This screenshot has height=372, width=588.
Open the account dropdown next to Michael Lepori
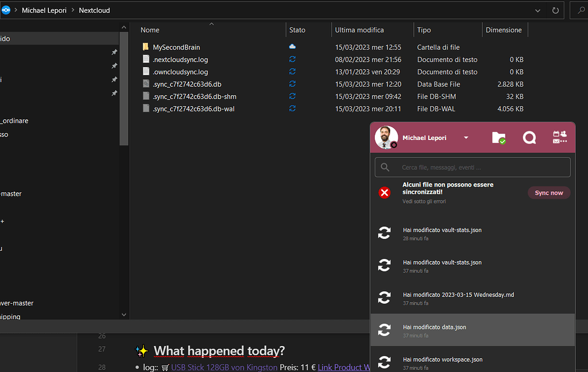(x=466, y=137)
